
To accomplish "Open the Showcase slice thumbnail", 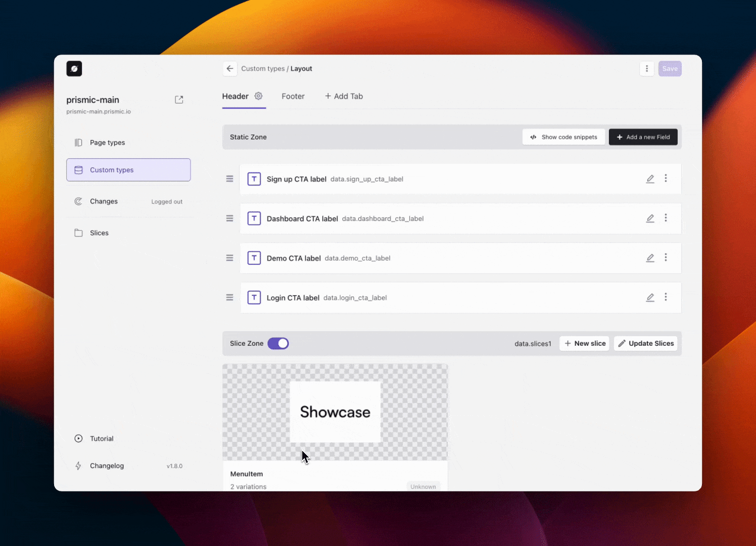I will pyautogui.click(x=335, y=412).
